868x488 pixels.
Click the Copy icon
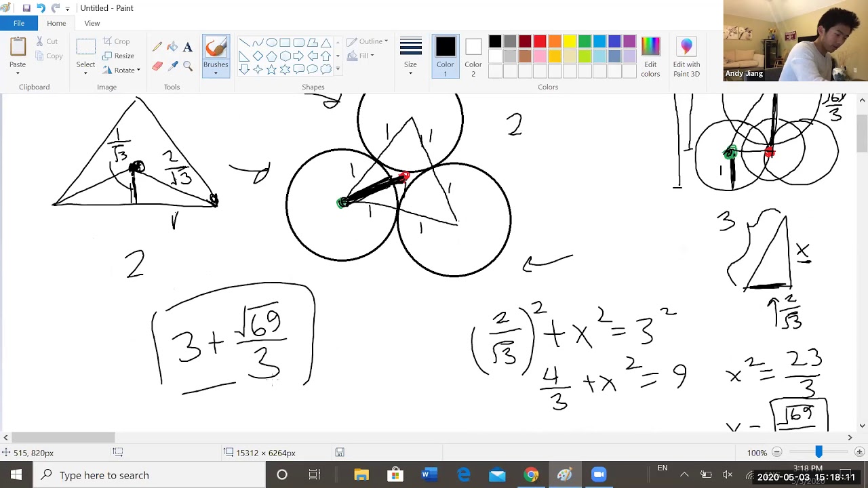(x=40, y=56)
